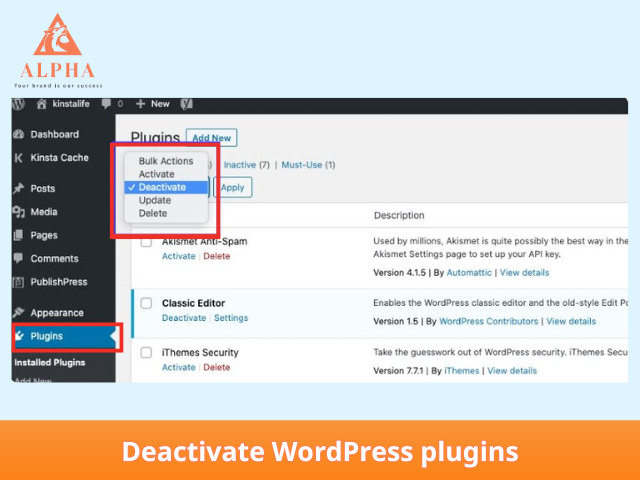Pick Update option in bulk actions dropdown

tap(155, 200)
